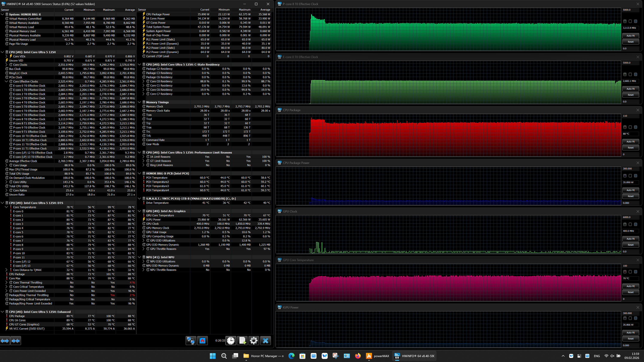The width and height of the screenshot is (644, 362).
Task: Click the expand columns left-right arrows icon
Action: tap(5, 341)
